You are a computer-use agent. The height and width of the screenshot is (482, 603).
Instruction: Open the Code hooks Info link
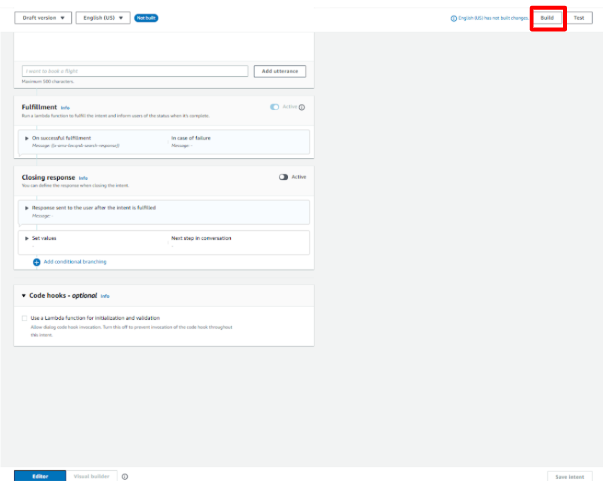(105, 296)
